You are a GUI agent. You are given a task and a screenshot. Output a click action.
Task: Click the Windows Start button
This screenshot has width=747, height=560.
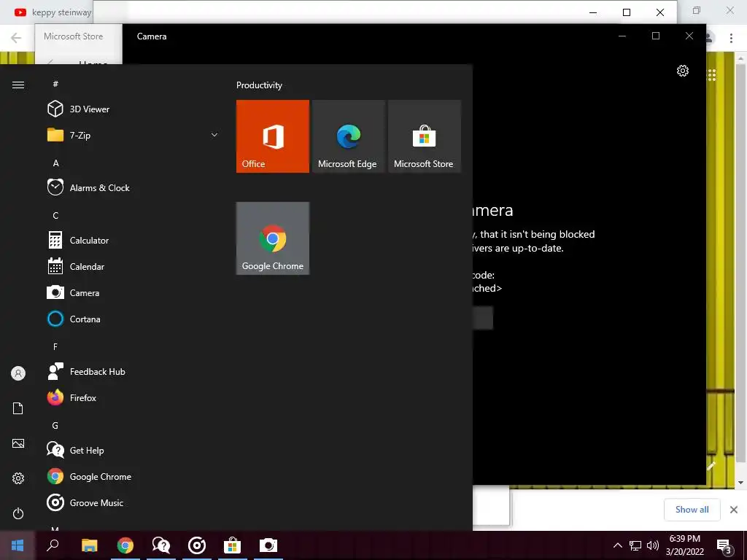18,545
